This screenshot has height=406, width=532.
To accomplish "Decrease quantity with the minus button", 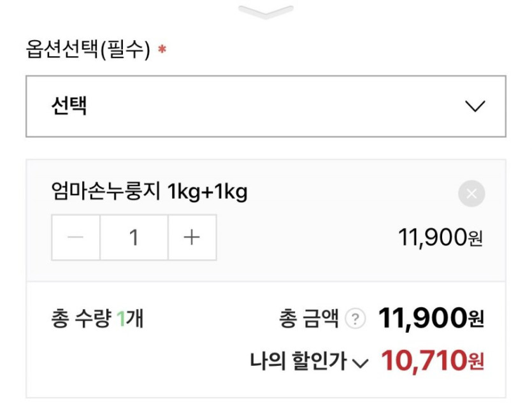I will click(x=76, y=238).
